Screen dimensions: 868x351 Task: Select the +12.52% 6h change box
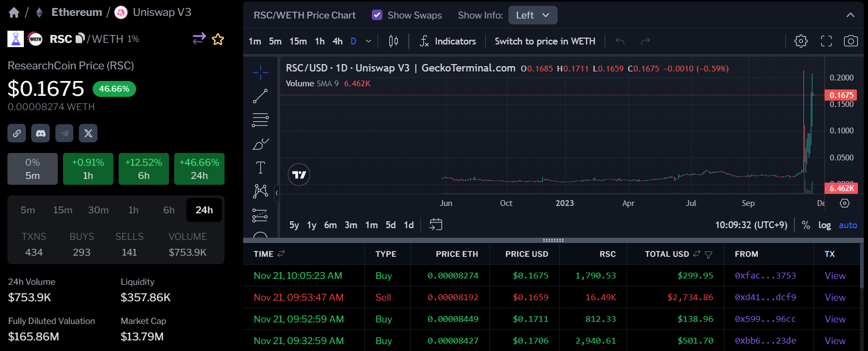tap(144, 169)
